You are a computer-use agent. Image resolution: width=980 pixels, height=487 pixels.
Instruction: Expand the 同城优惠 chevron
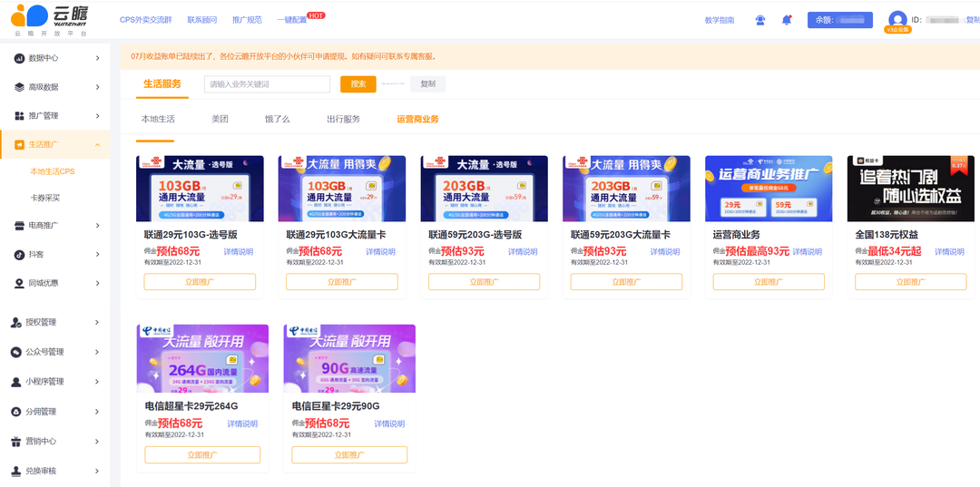(97, 283)
